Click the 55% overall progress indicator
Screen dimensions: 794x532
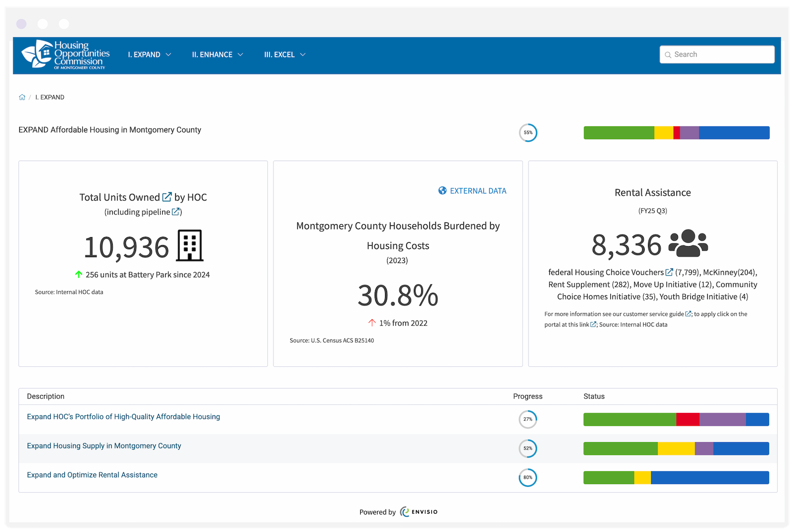528,133
